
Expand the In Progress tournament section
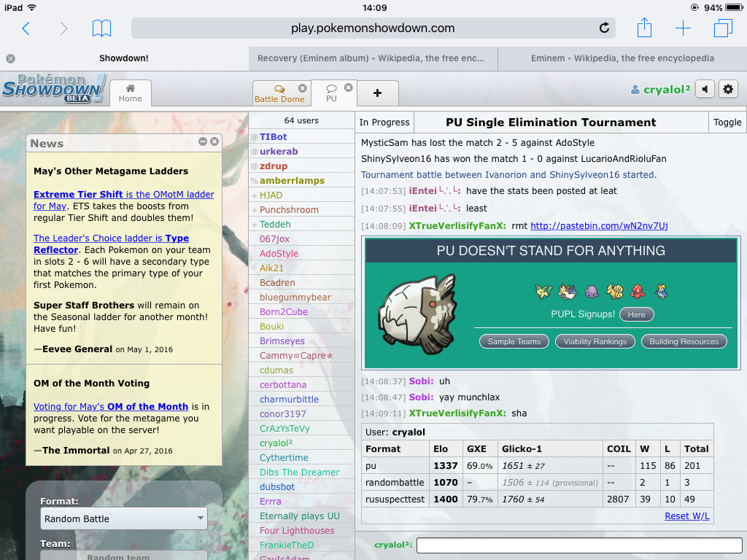click(x=384, y=122)
